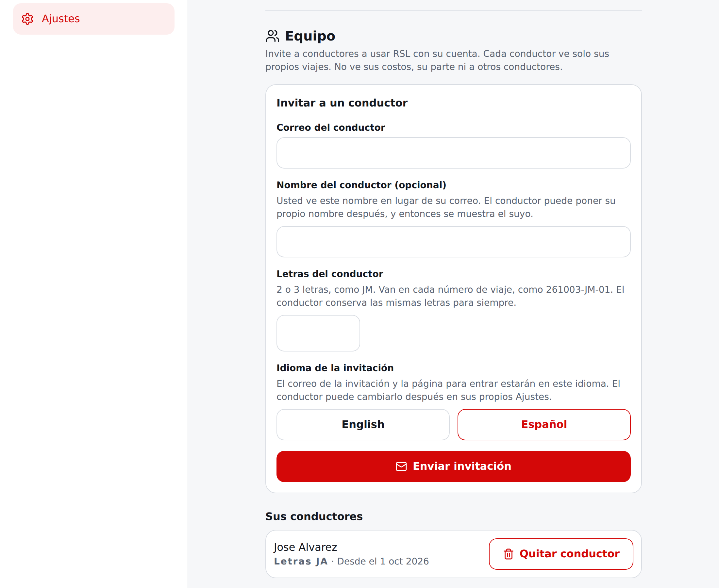Remove driver with Quitar conductor button
The width and height of the screenshot is (719, 588).
(561, 554)
